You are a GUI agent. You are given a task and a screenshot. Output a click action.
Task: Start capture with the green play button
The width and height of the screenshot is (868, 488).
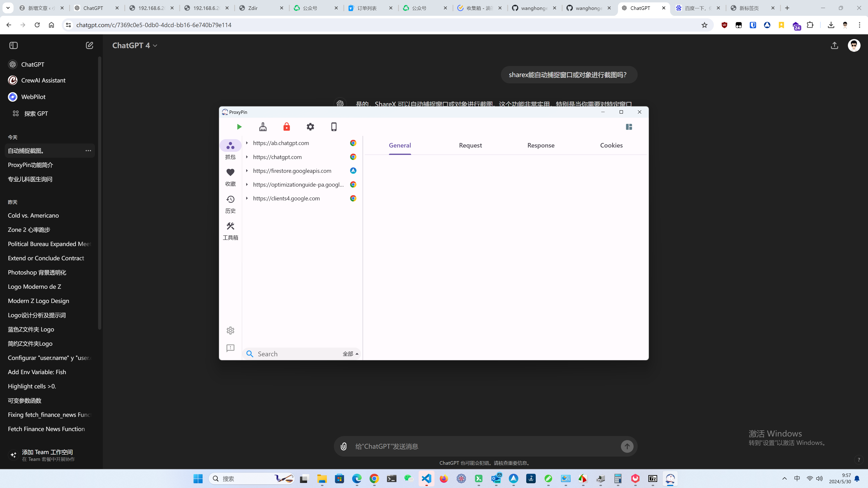point(239,127)
